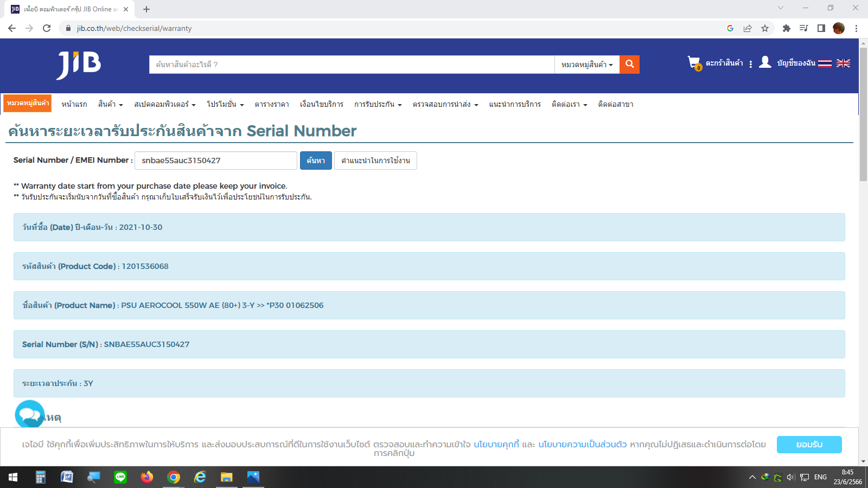
Task: Expand the โปรโมชั่น menu
Action: point(225,104)
